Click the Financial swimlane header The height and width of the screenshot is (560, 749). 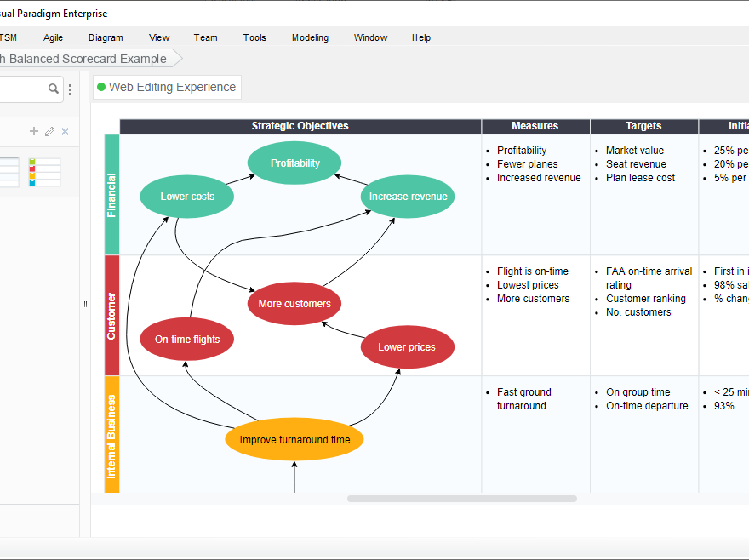pyautogui.click(x=111, y=193)
